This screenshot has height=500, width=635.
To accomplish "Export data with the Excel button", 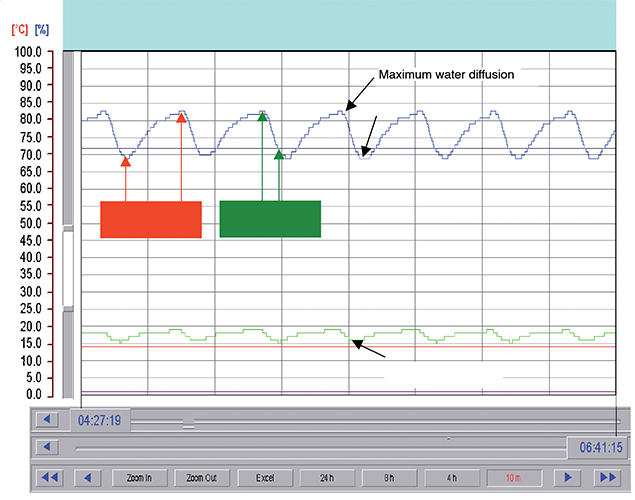I will click(265, 478).
